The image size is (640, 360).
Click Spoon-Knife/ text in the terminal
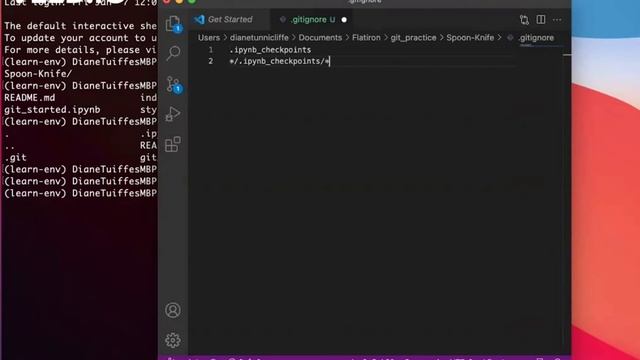pos(38,74)
